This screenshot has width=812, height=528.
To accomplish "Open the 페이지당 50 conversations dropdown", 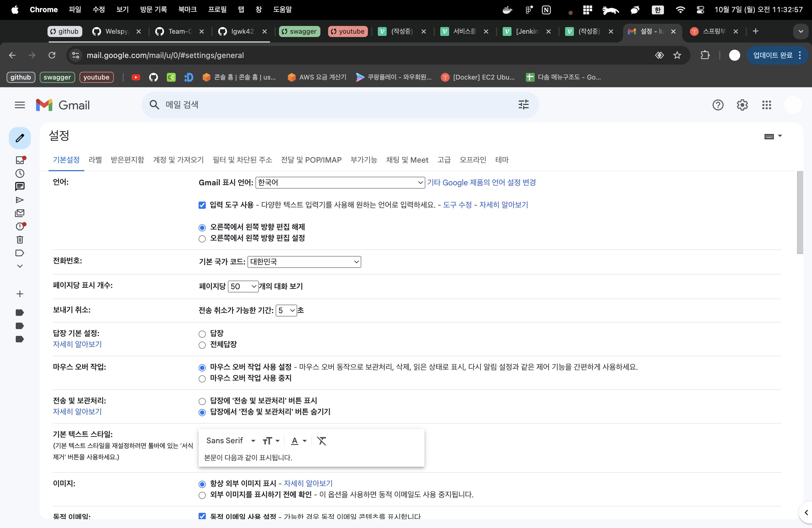I will point(243,286).
